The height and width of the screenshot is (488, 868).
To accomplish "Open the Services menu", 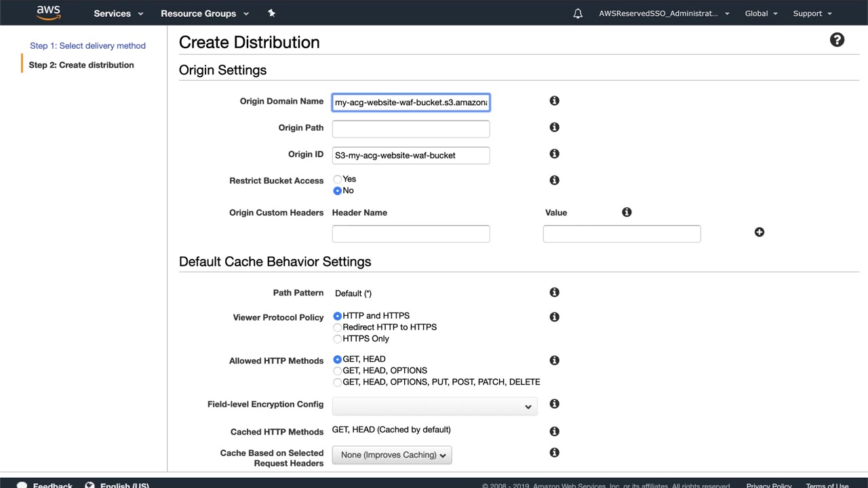I will [x=119, y=14].
